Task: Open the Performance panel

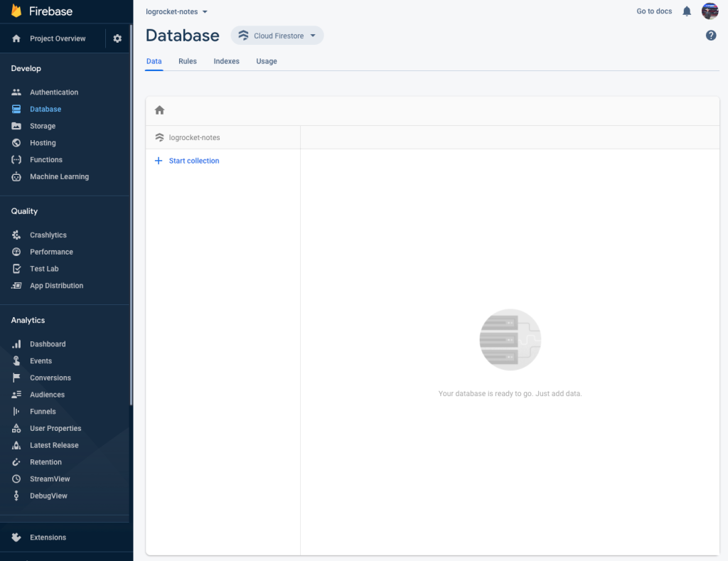Action: [x=50, y=251]
